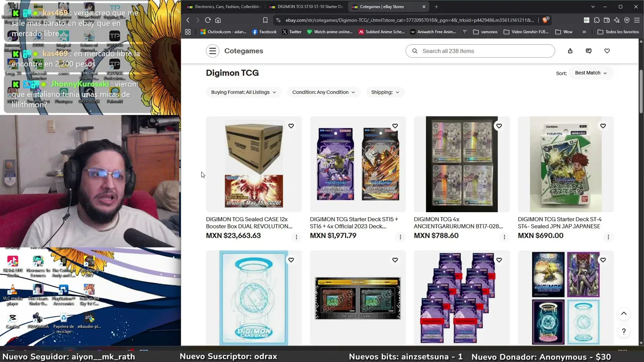Watch the 60 Sleeves sample listing
The height and width of the screenshot is (362, 644).
[x=395, y=260]
